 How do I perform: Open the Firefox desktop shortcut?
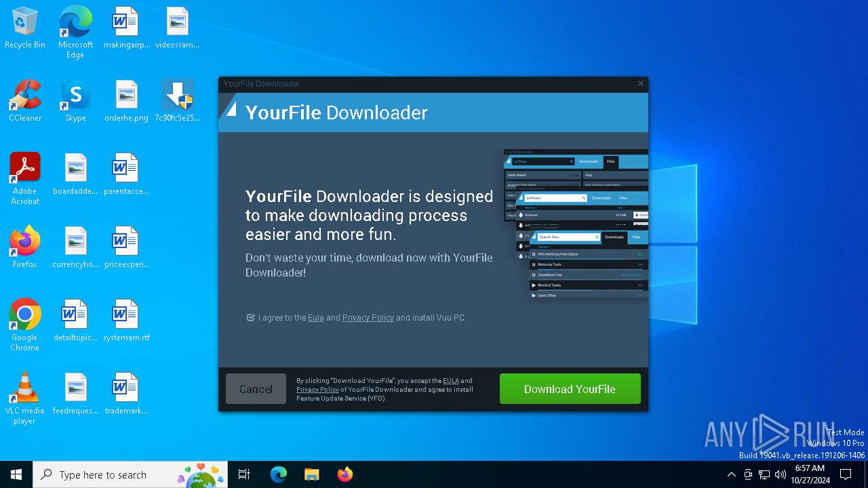25,247
